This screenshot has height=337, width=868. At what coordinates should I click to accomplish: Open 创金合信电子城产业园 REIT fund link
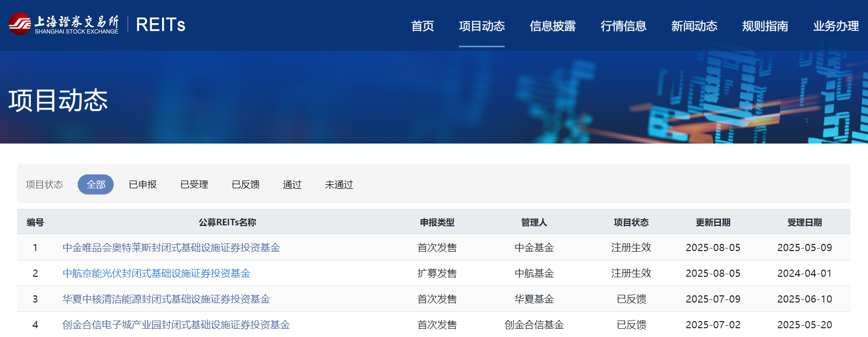(x=176, y=325)
